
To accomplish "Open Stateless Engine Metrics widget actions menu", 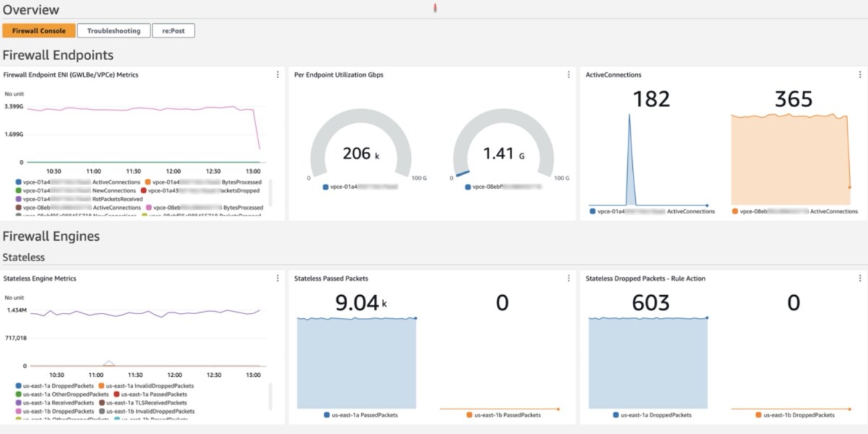I will tap(278, 278).
